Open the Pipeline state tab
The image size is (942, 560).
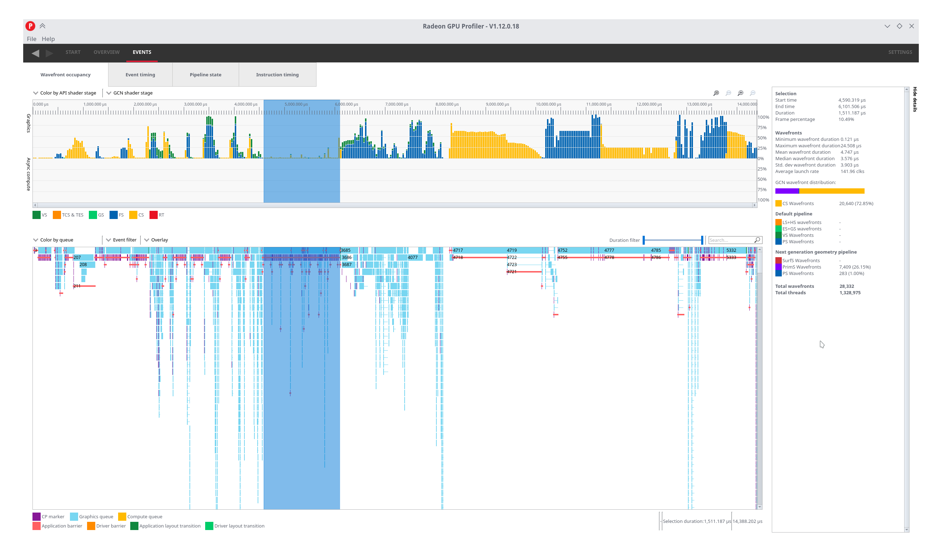tap(205, 75)
